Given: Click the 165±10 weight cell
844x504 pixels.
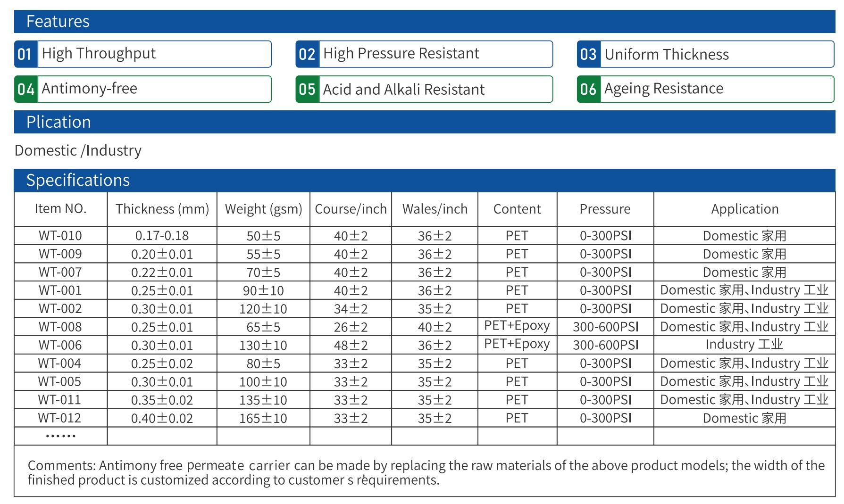Looking at the screenshot, I should point(263,418).
